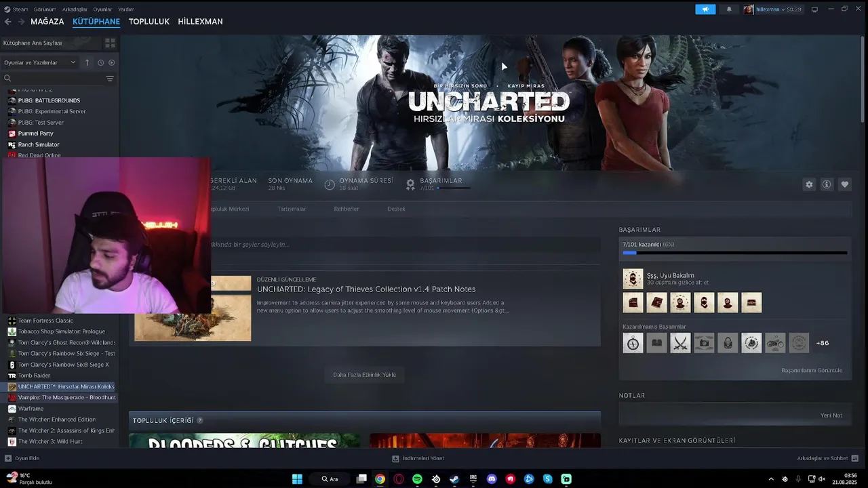868x488 pixels.
Task: Click Daha Fazla Etkinlik Yükle button
Action: pyautogui.click(x=364, y=375)
